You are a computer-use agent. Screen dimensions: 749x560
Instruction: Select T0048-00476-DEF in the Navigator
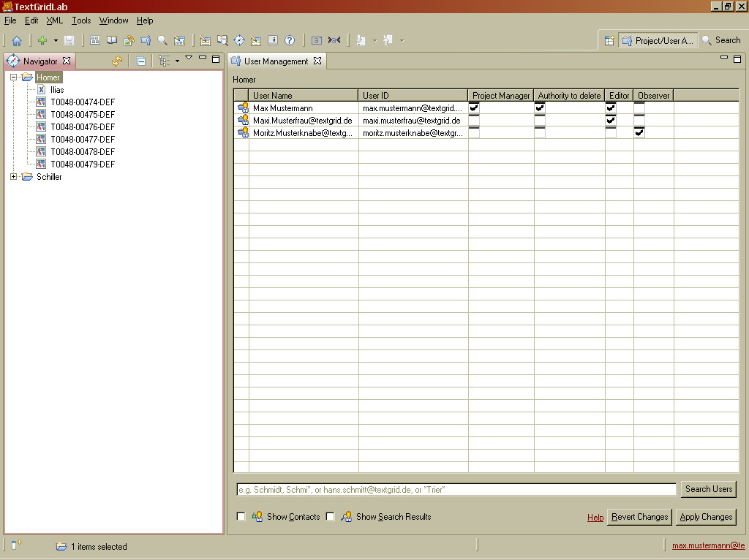(x=82, y=127)
